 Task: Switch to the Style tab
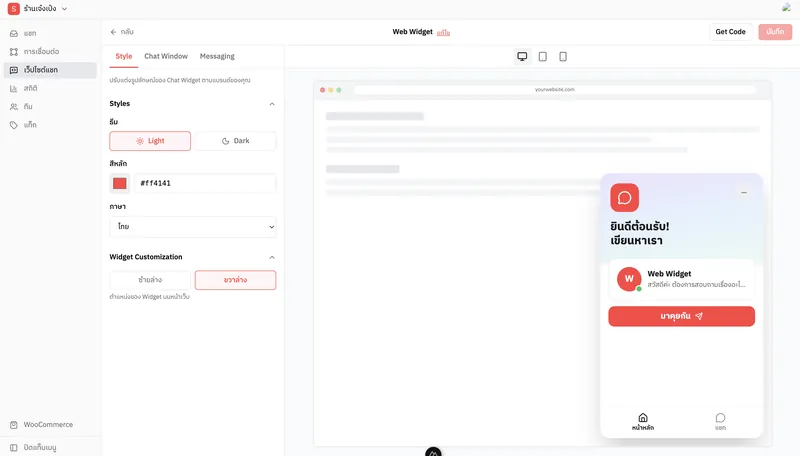[x=123, y=56]
